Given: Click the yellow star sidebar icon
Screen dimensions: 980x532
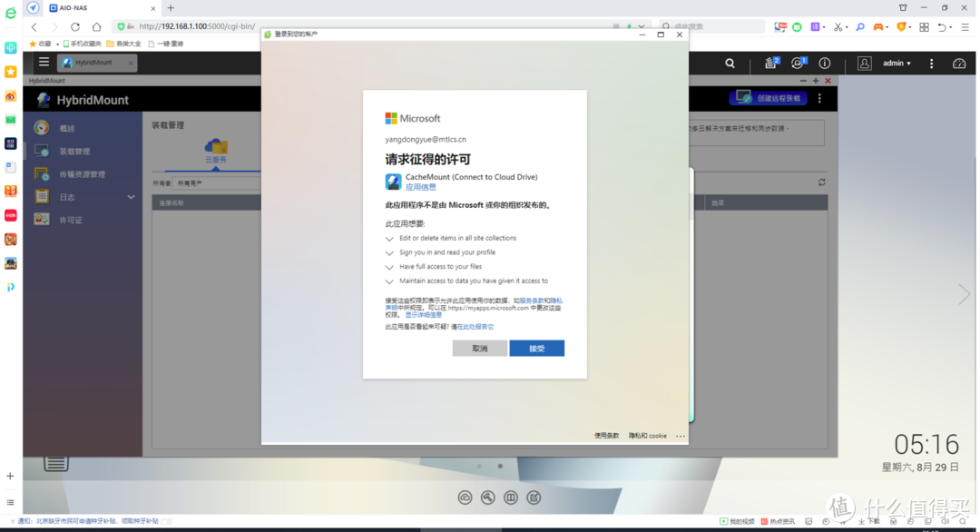Looking at the screenshot, I should click(x=11, y=72).
